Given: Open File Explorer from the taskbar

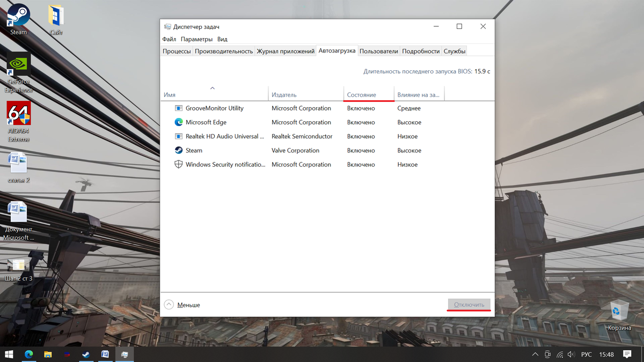Looking at the screenshot, I should pos(48,354).
